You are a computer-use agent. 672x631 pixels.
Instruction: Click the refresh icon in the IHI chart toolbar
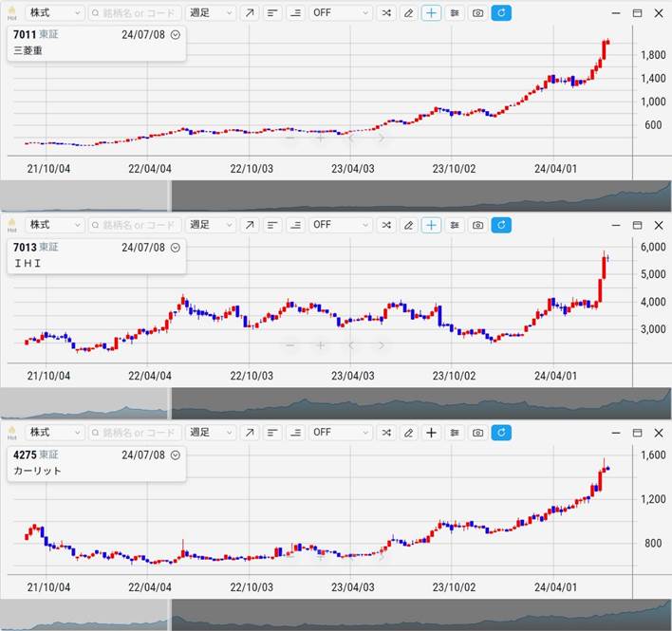point(501,225)
